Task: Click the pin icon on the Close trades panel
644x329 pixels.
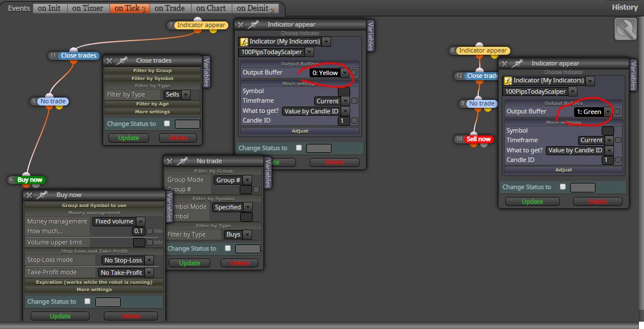Action: click(122, 60)
